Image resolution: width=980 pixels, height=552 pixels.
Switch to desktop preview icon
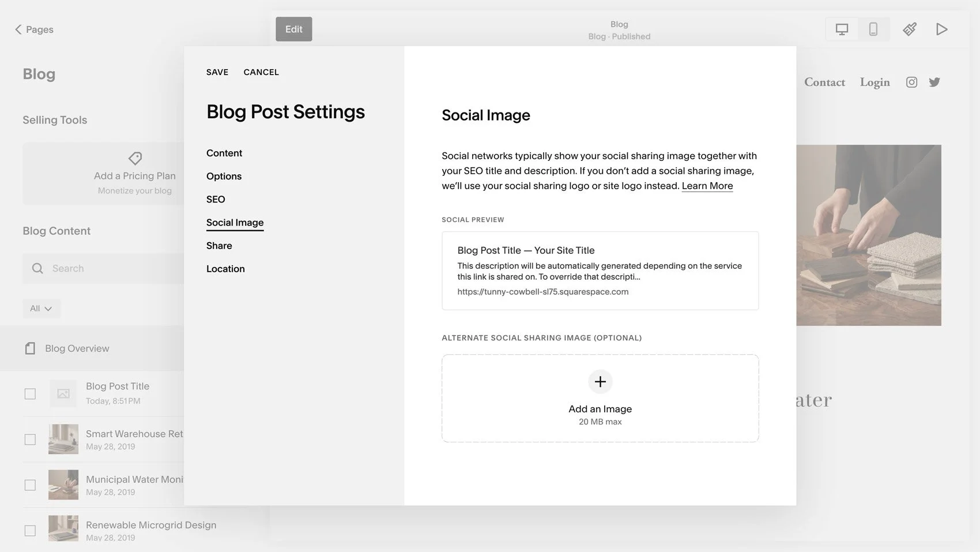click(842, 29)
